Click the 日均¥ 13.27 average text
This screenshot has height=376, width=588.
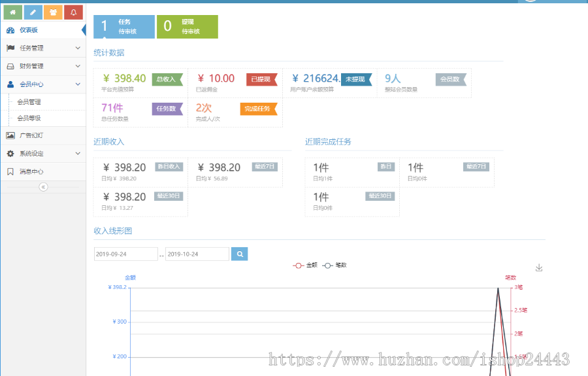(118, 208)
